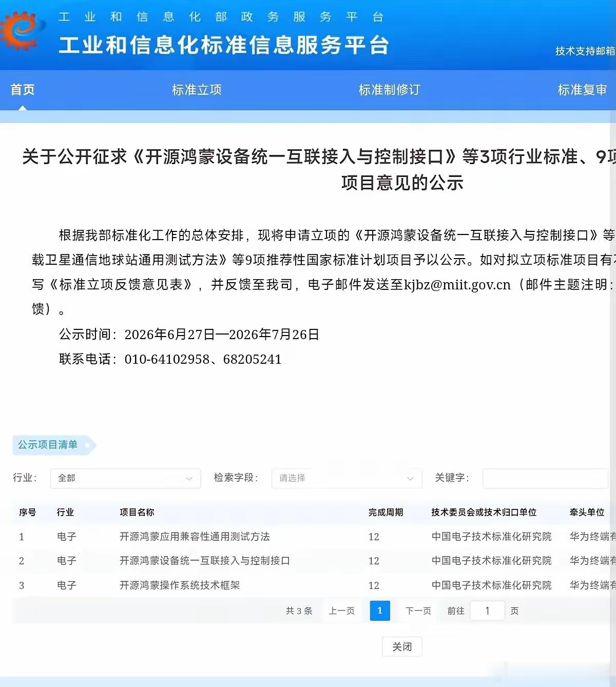Click the announcement headline 关于公开征求
The width and height of the screenshot is (616, 687).
coord(319,169)
